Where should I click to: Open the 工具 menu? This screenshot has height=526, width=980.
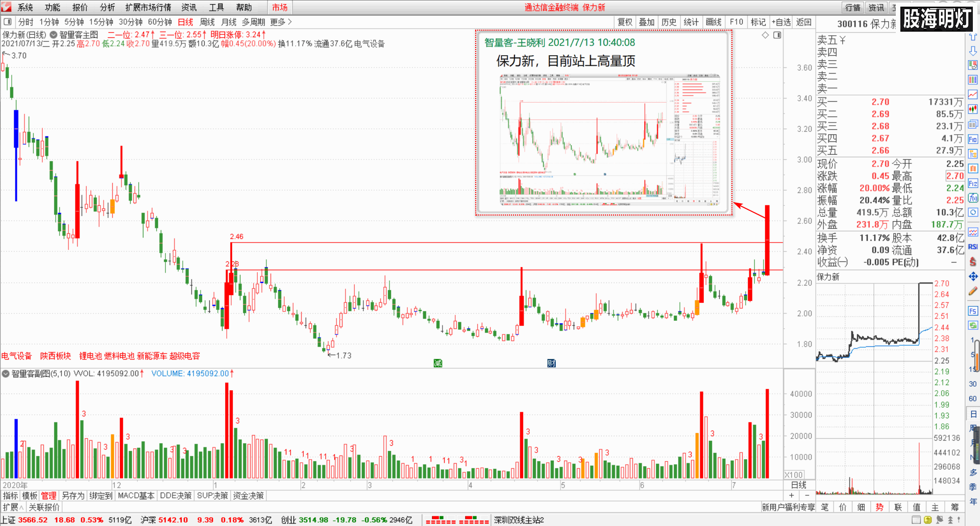[x=216, y=7]
